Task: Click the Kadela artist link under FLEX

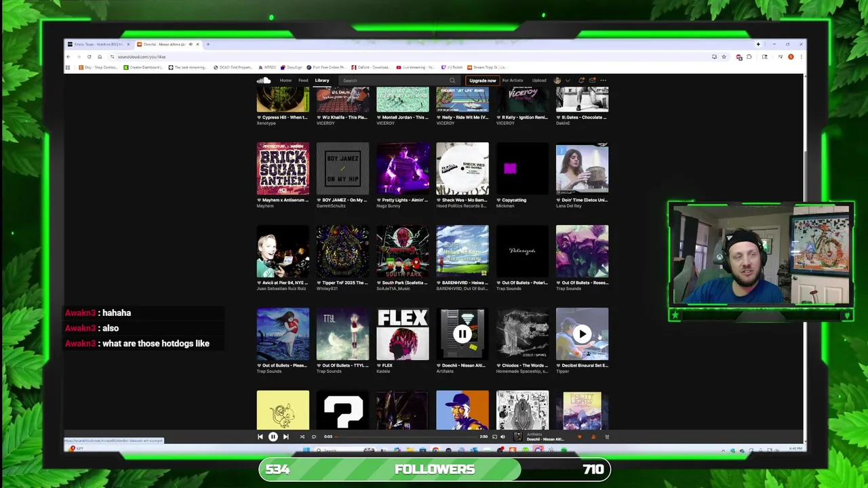Action: point(383,371)
